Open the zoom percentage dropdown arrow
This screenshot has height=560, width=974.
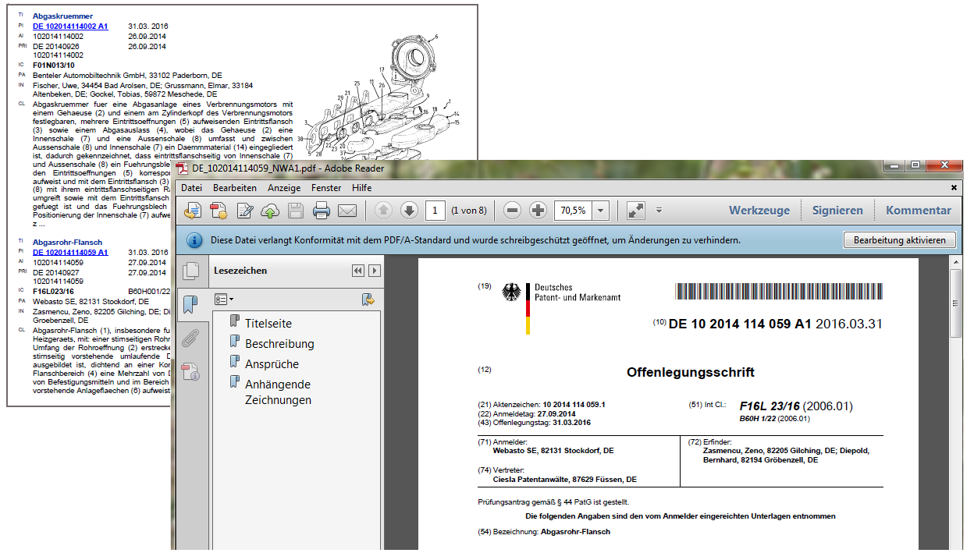pos(600,211)
